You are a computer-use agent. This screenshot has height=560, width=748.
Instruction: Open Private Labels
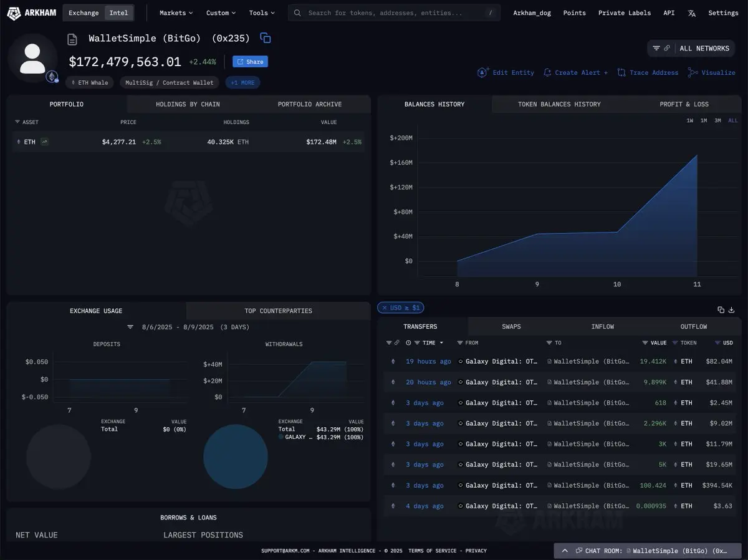coord(624,12)
